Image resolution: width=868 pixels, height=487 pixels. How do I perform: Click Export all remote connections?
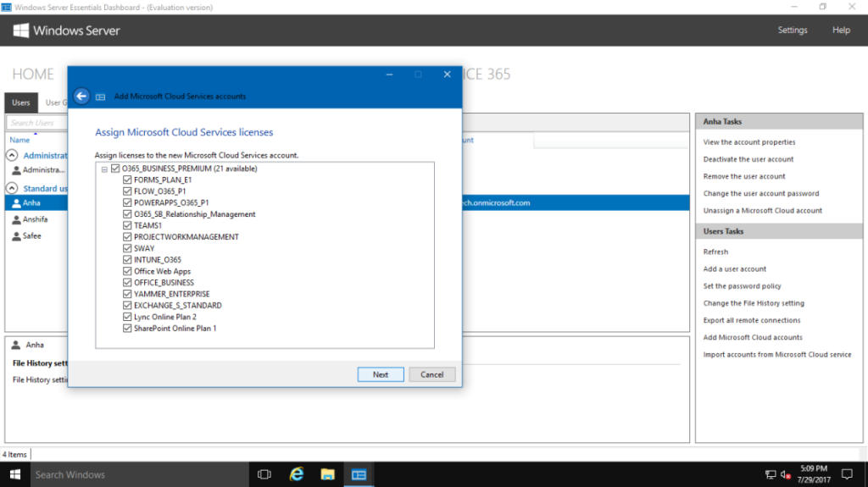point(752,320)
